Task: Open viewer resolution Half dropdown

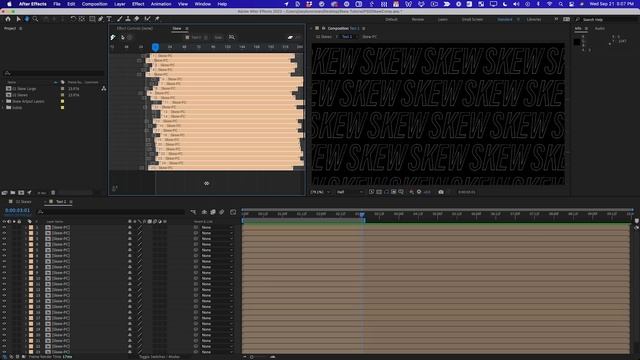Action: (x=349, y=192)
